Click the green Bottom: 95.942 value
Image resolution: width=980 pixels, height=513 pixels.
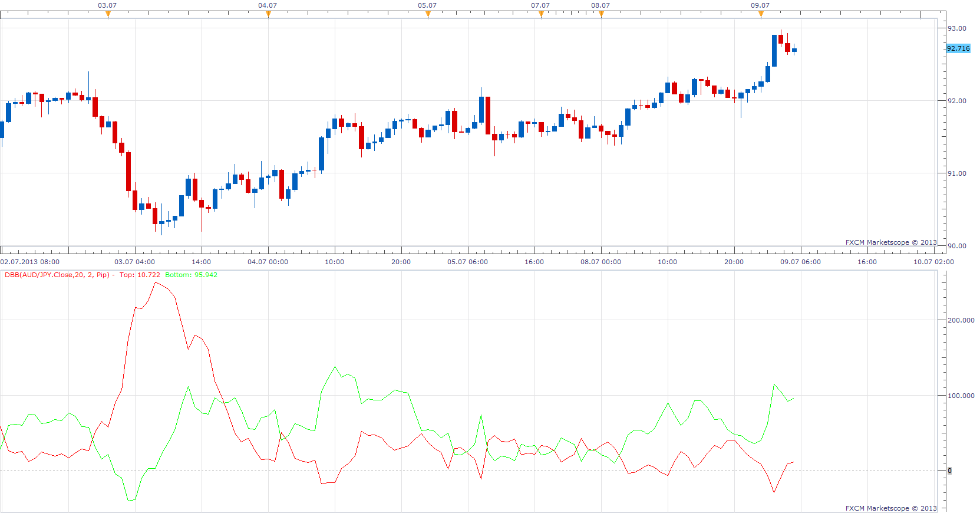(x=191, y=275)
